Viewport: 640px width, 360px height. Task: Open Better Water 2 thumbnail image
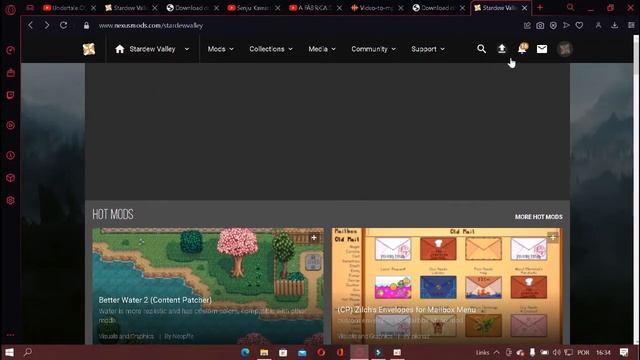pyautogui.click(x=208, y=286)
